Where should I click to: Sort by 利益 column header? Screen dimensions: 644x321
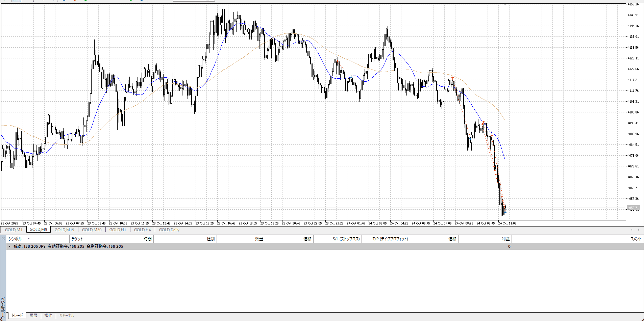(x=505, y=239)
